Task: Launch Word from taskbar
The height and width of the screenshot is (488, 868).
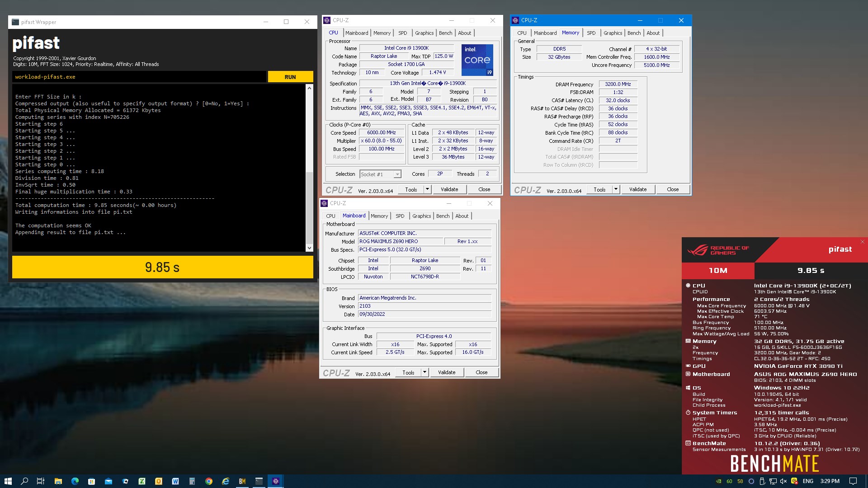Action: [175, 481]
